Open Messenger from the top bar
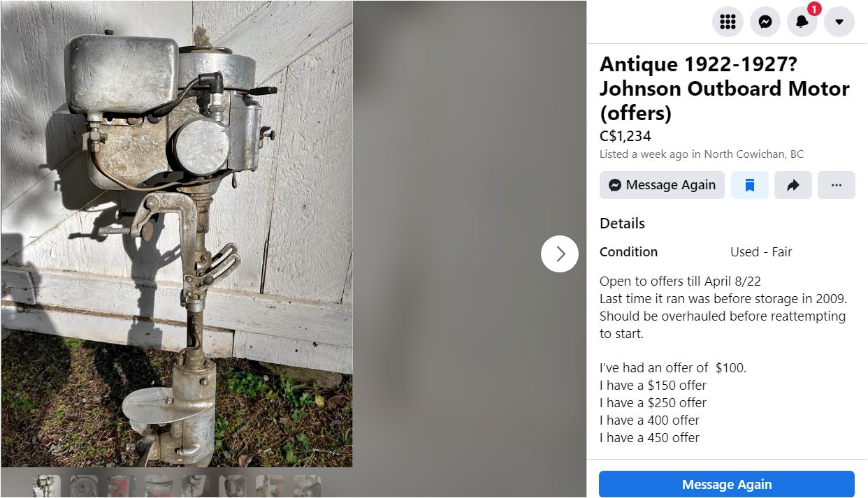868x498 pixels. point(765,22)
